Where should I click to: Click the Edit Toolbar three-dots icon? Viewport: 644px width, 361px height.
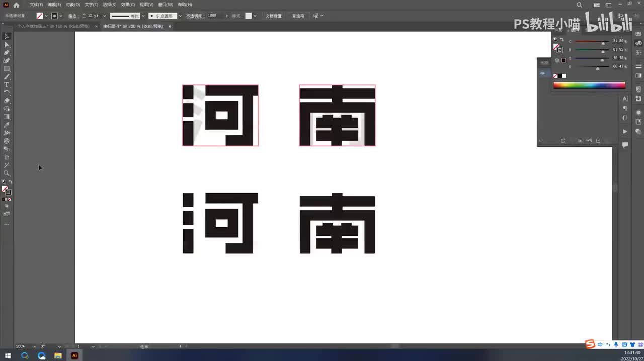(7, 224)
